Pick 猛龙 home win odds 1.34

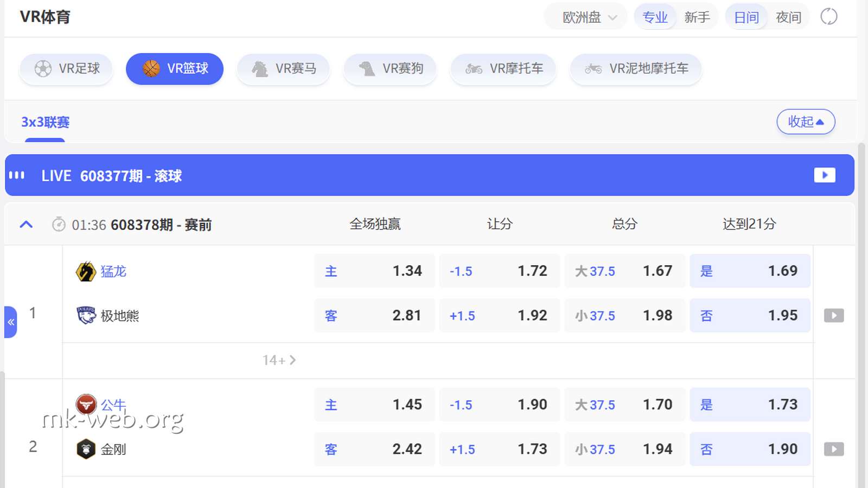point(375,271)
